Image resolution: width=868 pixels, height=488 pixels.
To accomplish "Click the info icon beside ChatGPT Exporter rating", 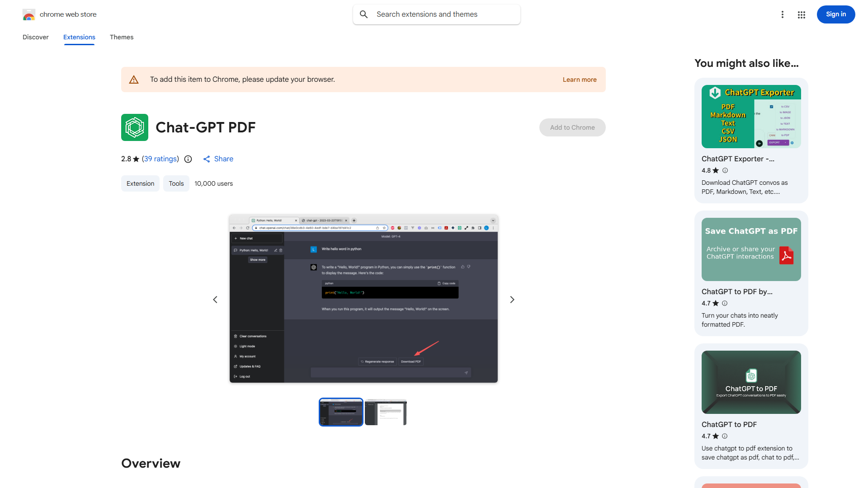I will point(725,170).
